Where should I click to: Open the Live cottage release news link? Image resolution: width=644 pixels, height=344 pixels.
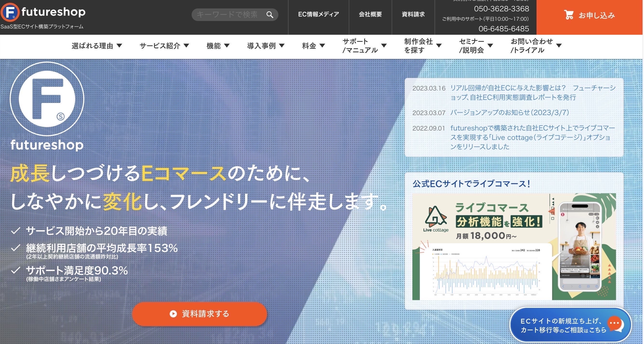tap(532, 137)
